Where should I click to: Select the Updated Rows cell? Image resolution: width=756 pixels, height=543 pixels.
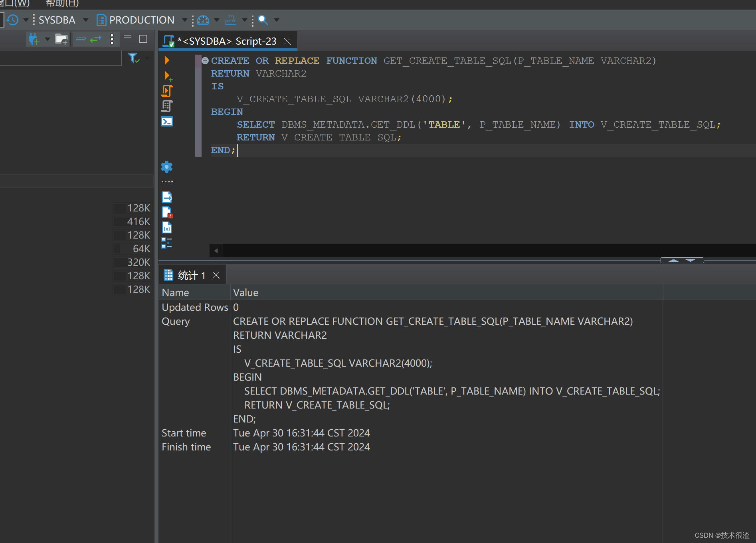click(x=195, y=307)
